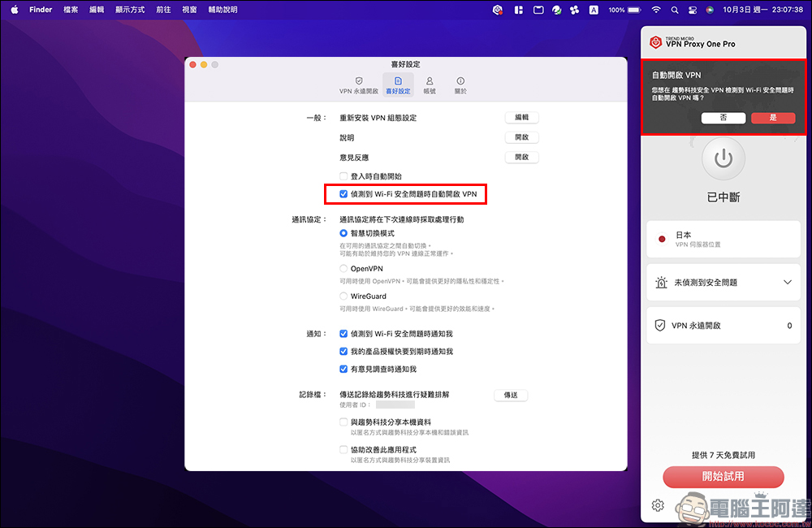This screenshot has width=812, height=528.
Task: Open the Apple menu
Action: [14, 10]
